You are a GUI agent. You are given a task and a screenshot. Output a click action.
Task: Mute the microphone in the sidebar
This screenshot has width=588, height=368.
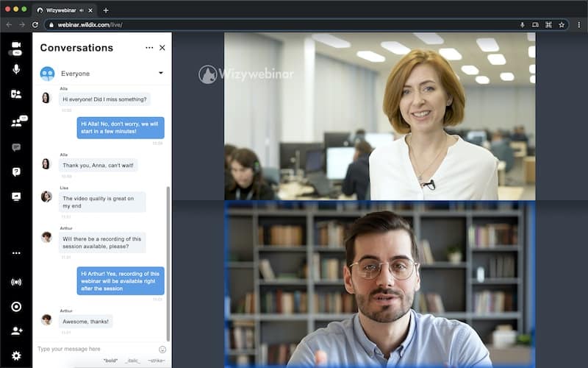(16, 69)
